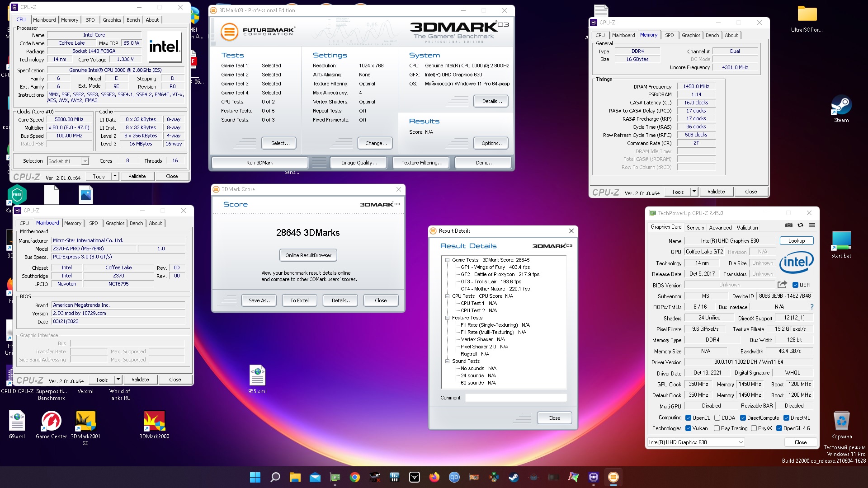Collapse the Feature Tests tree node
This screenshot has width=868, height=488.
pyautogui.click(x=447, y=318)
